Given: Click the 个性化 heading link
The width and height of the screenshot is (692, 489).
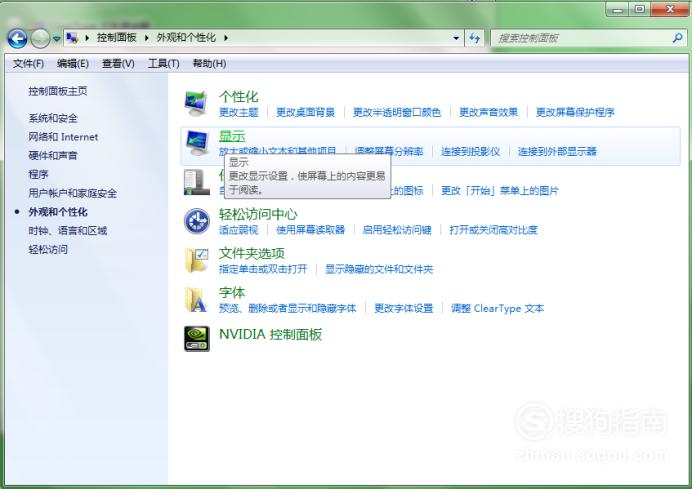Looking at the screenshot, I should click(238, 97).
